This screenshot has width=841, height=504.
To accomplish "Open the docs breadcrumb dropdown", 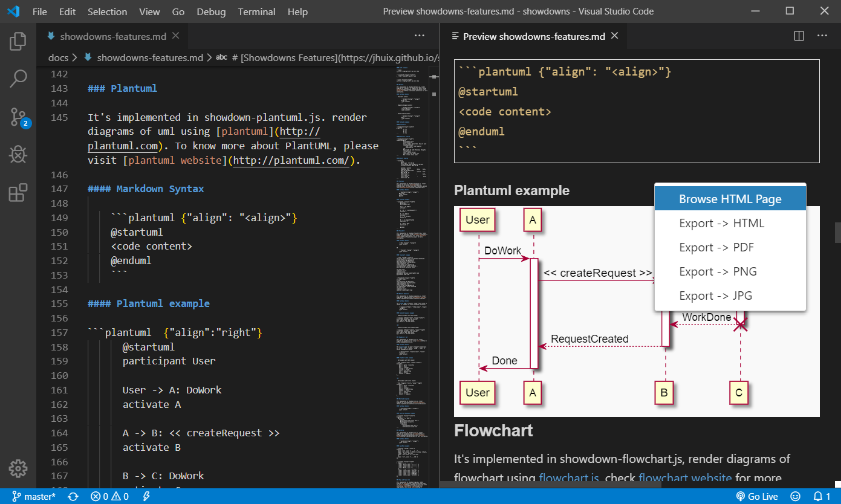I will click(x=58, y=57).
